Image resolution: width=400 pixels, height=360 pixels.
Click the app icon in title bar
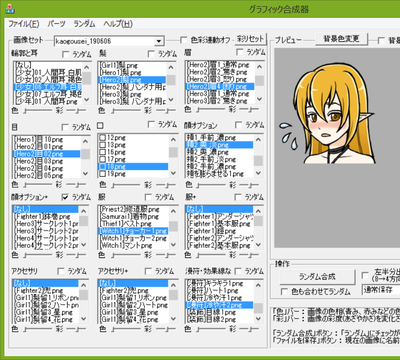click(10, 9)
